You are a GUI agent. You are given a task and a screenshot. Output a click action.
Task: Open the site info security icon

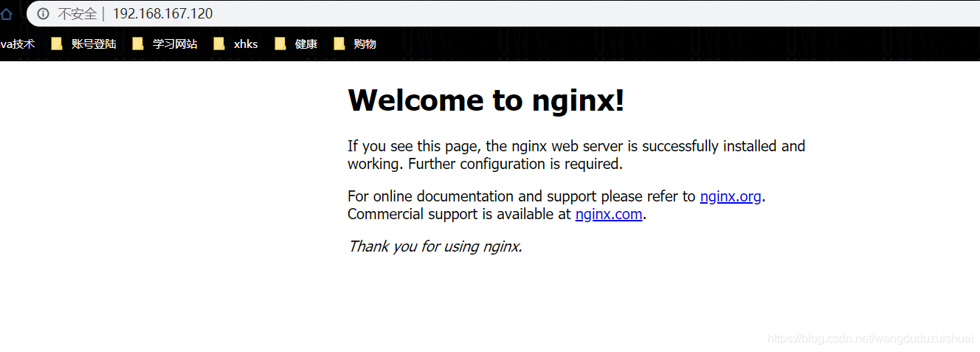44,13
